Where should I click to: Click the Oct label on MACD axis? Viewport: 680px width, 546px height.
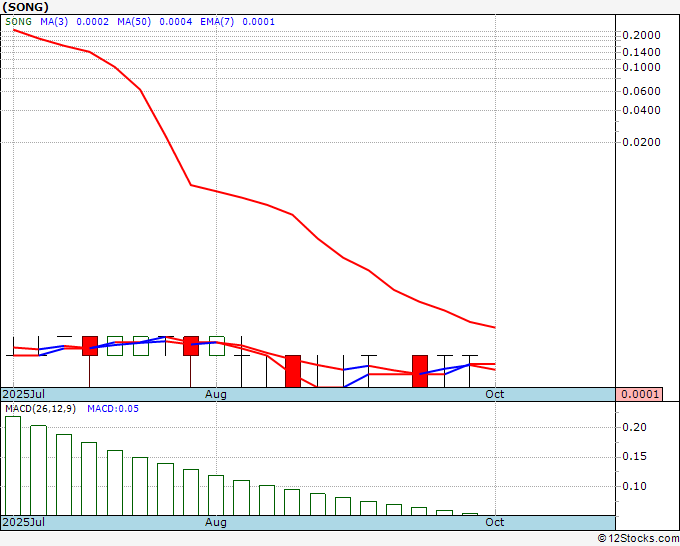pos(494,522)
